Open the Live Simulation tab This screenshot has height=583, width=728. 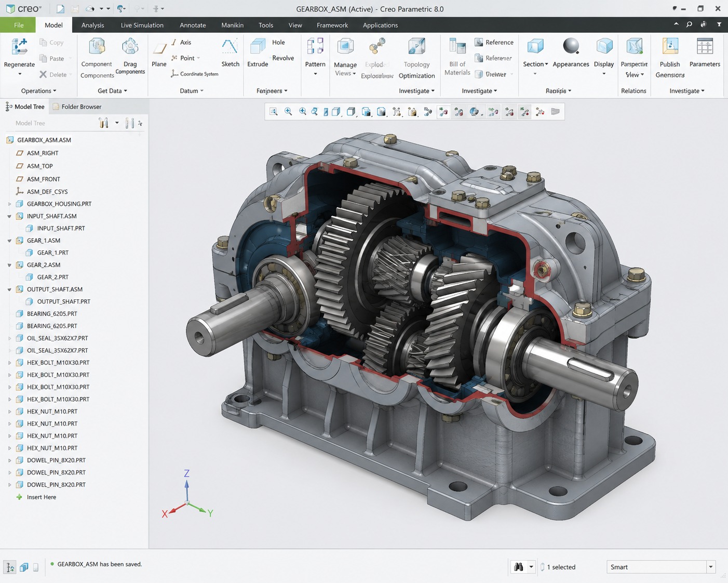[x=142, y=25]
